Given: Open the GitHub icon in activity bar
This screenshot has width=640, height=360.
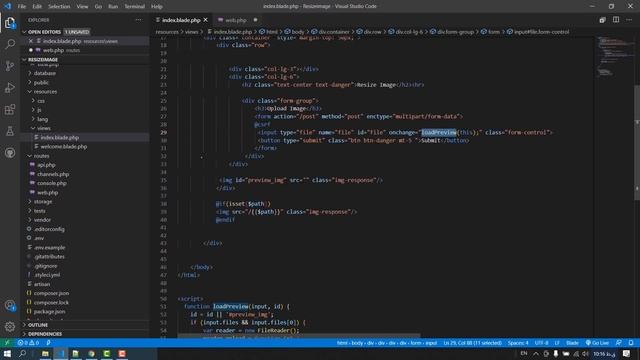Looking at the screenshot, I should click(10, 153).
